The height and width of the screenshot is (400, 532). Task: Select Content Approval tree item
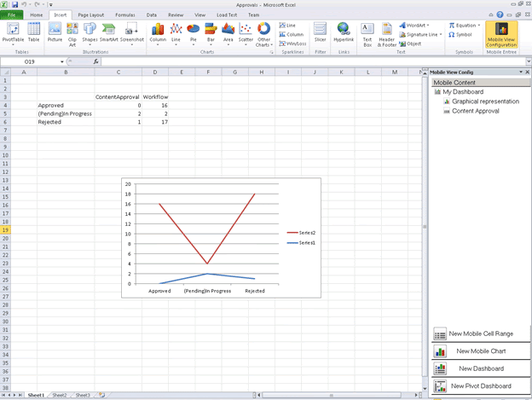click(475, 111)
